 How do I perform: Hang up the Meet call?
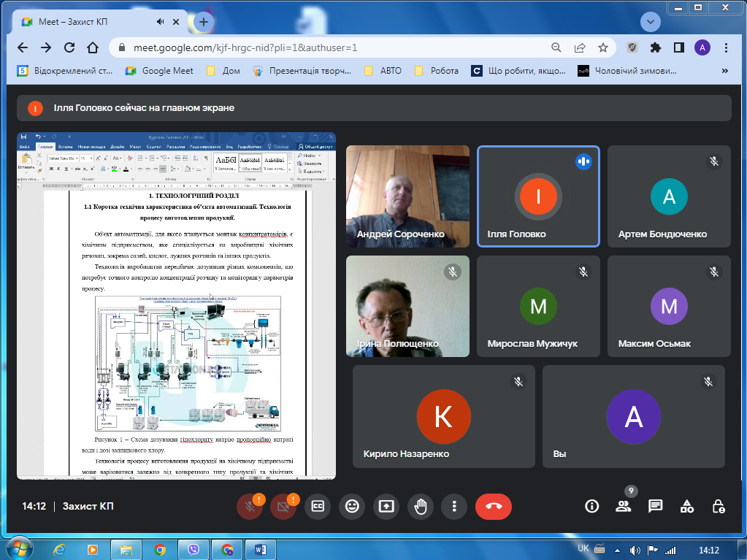point(494,506)
